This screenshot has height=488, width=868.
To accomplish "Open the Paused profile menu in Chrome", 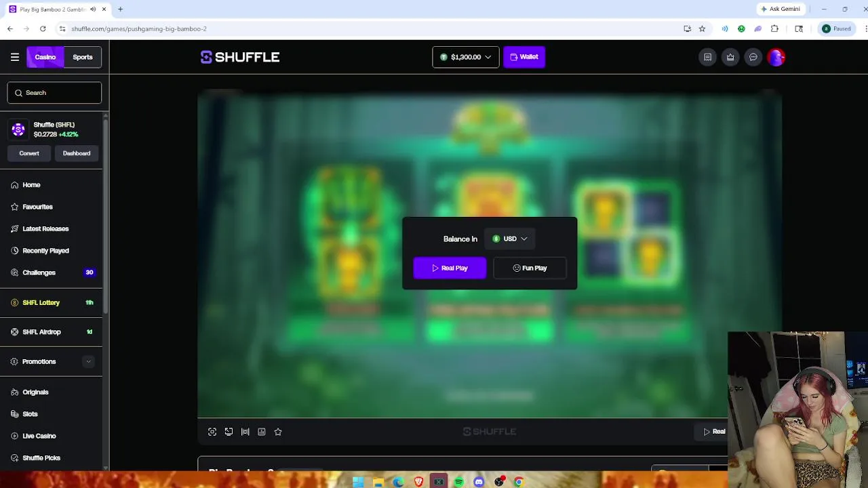I will [x=836, y=28].
